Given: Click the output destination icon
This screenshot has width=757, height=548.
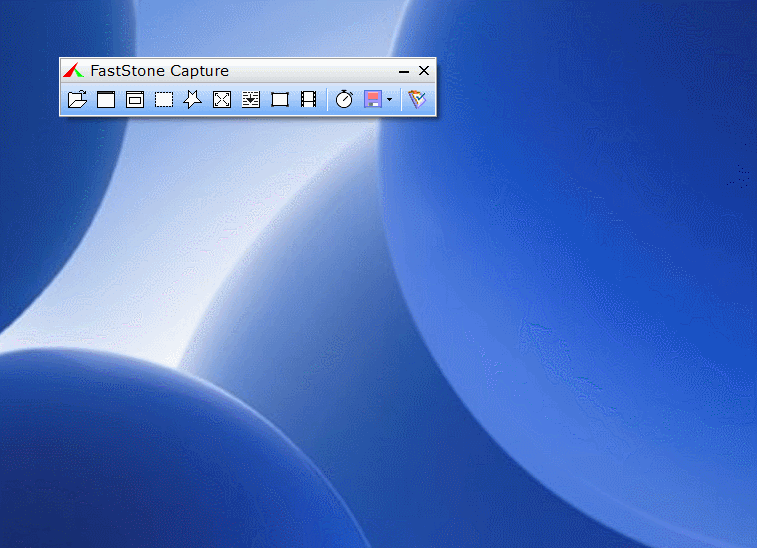Looking at the screenshot, I should (373, 99).
